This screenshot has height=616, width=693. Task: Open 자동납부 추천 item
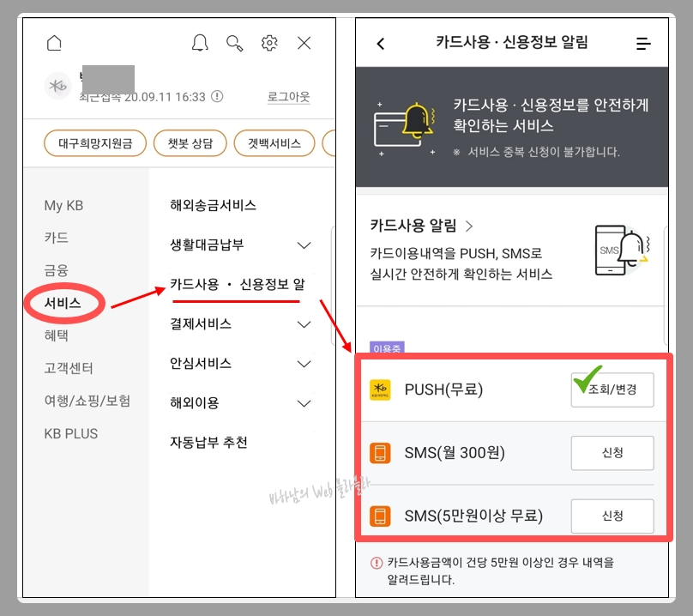click(x=208, y=442)
